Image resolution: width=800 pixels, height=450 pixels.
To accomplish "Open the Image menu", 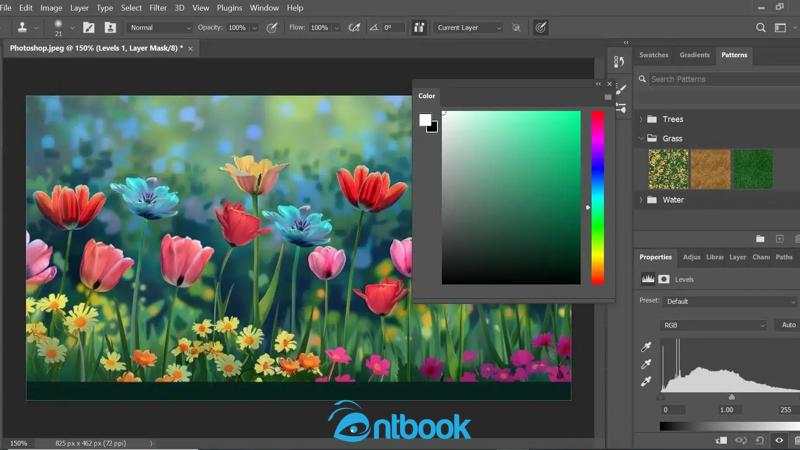I will 51,8.
